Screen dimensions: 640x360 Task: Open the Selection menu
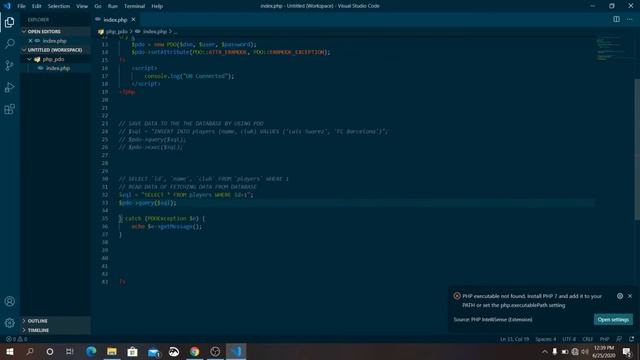point(59,6)
